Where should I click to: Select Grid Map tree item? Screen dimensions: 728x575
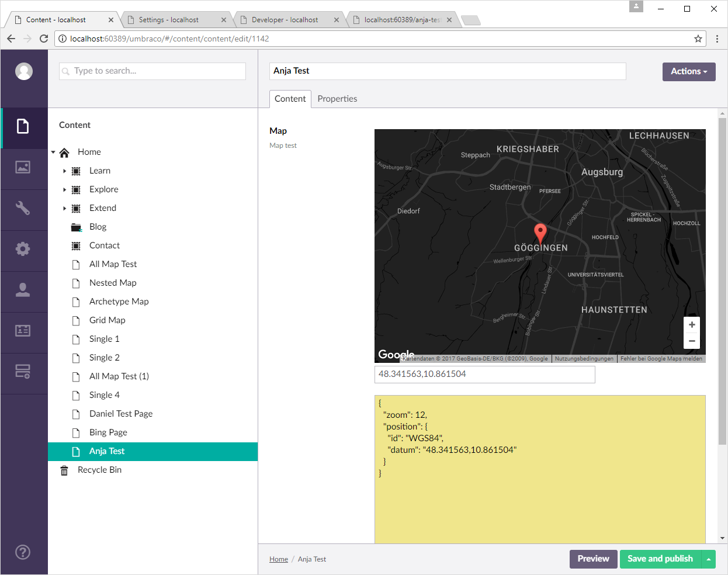click(x=107, y=321)
